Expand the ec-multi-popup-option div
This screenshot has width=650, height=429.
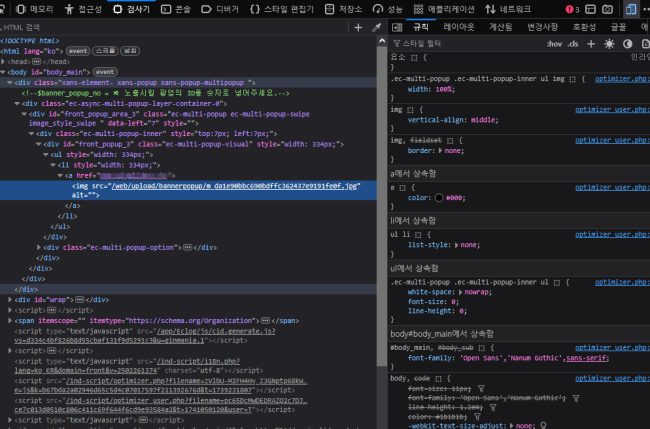pyautogui.click(x=39, y=247)
